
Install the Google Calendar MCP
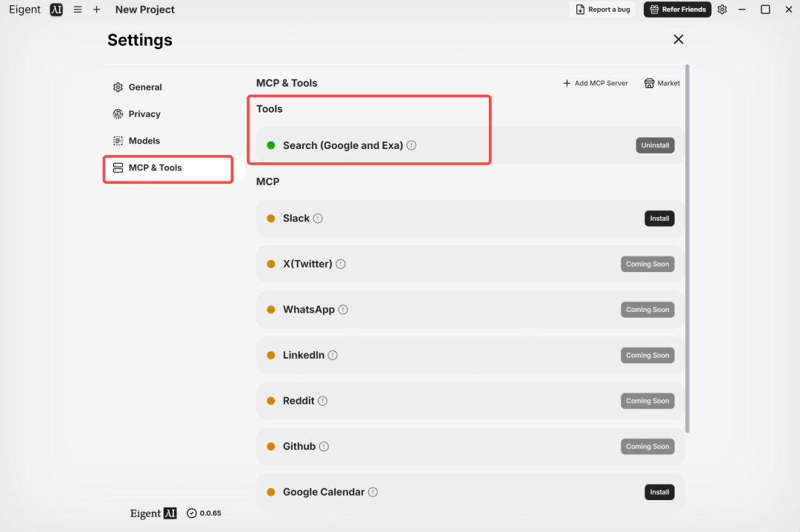click(659, 492)
